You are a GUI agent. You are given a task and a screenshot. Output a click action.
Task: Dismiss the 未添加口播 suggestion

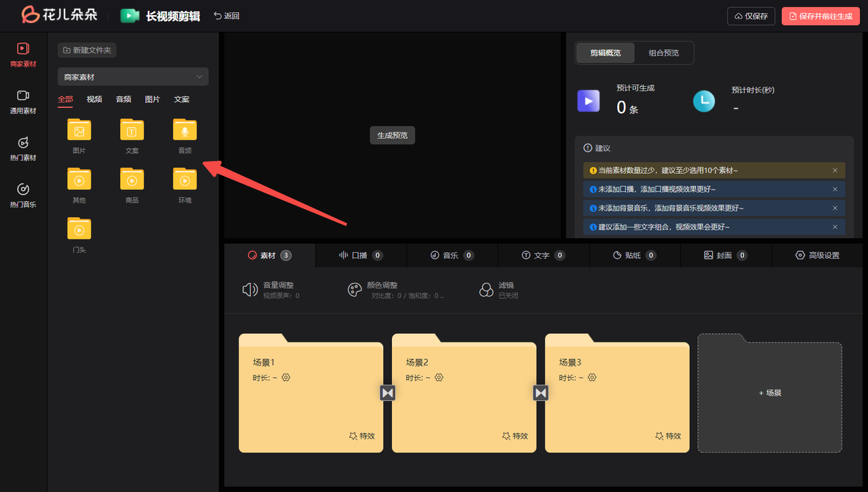[835, 189]
